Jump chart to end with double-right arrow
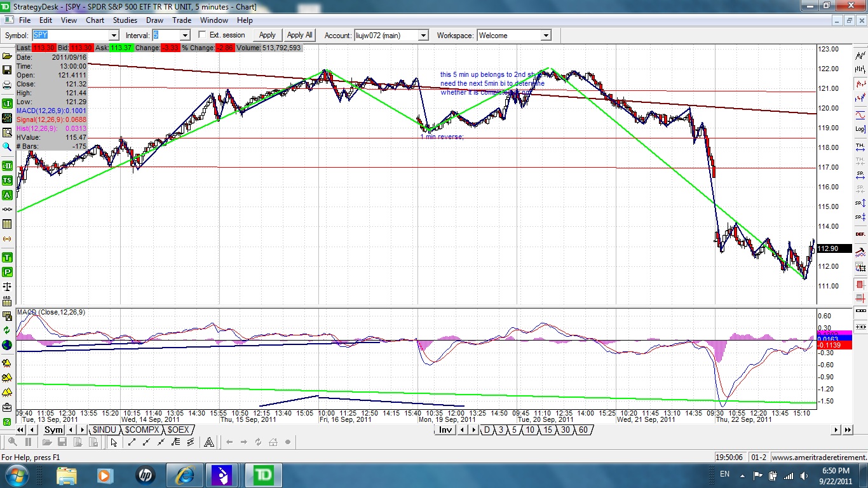 [848, 430]
